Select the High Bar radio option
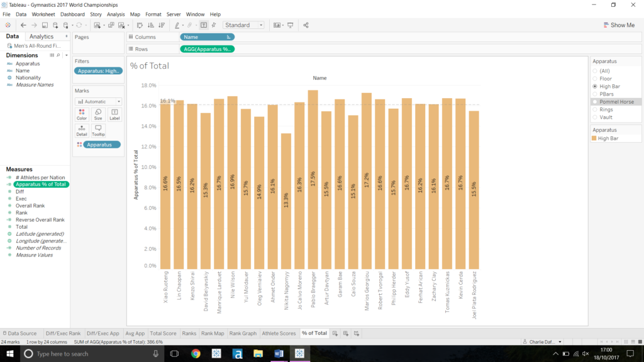This screenshot has width=644, height=362. click(x=595, y=87)
